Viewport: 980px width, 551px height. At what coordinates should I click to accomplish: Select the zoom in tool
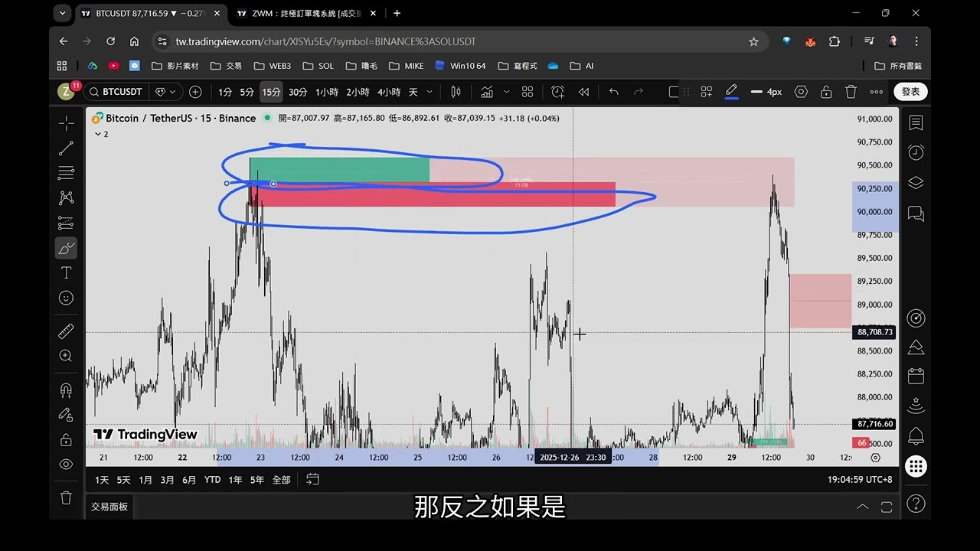coord(67,356)
